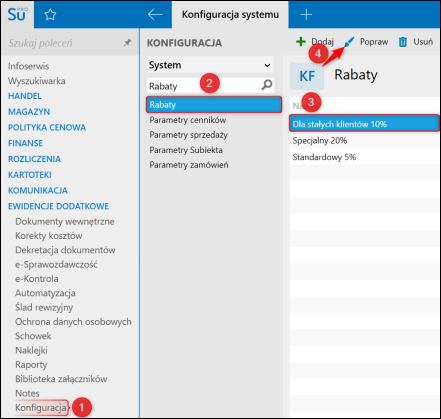Open Automatyzacja
Viewport: 441px width, 419px height.
pos(45,293)
